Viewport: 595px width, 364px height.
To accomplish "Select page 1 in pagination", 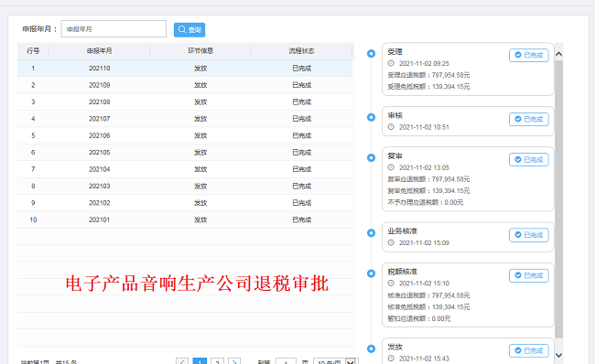I will click(200, 362).
